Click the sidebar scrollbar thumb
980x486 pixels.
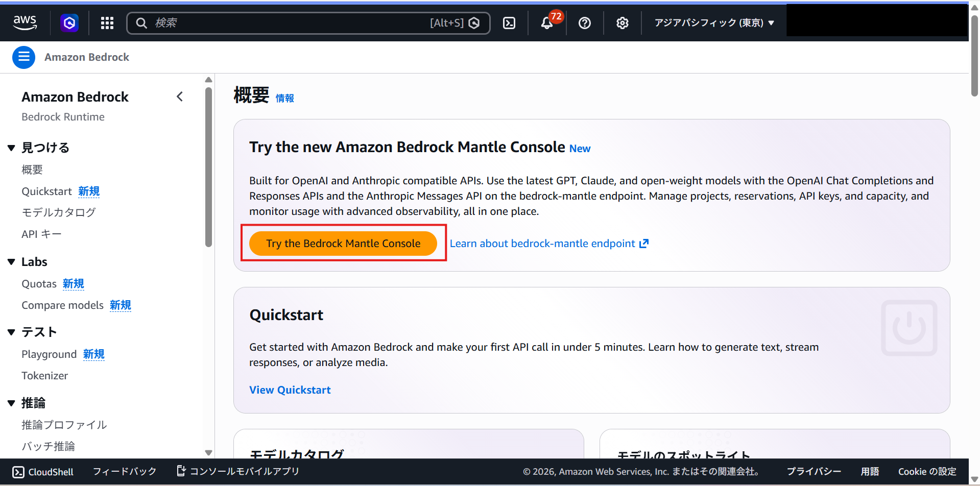pyautogui.click(x=208, y=167)
